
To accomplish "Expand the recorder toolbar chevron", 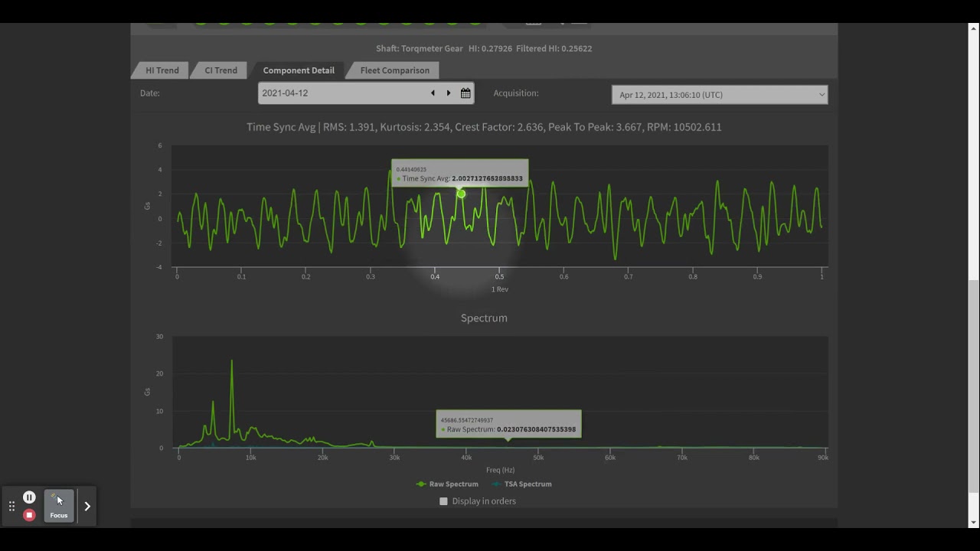I will pyautogui.click(x=87, y=506).
